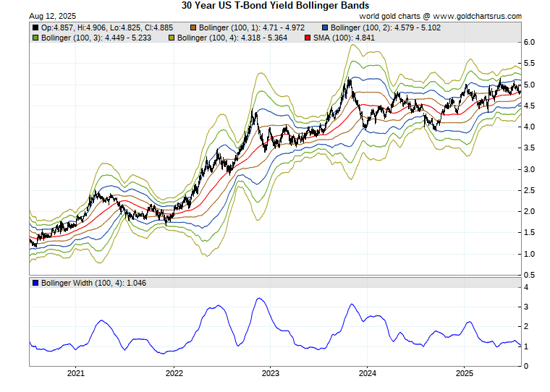
Task: Click the date 'Aug 12, 2025'
Action: [x=53, y=16]
